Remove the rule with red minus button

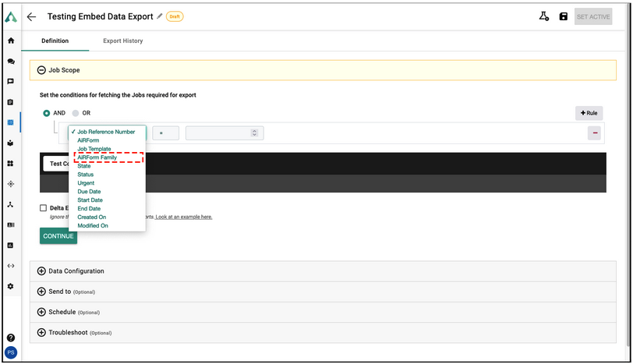pos(594,133)
